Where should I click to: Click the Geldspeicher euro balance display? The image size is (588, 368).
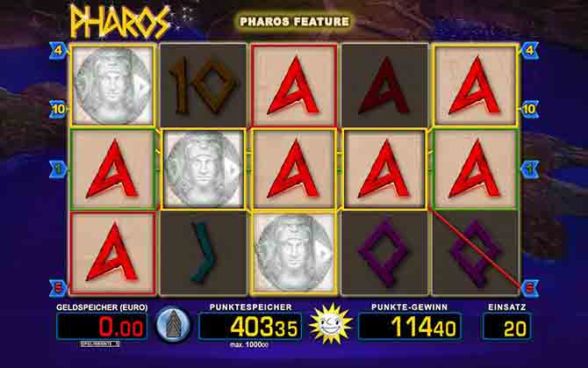click(x=102, y=327)
